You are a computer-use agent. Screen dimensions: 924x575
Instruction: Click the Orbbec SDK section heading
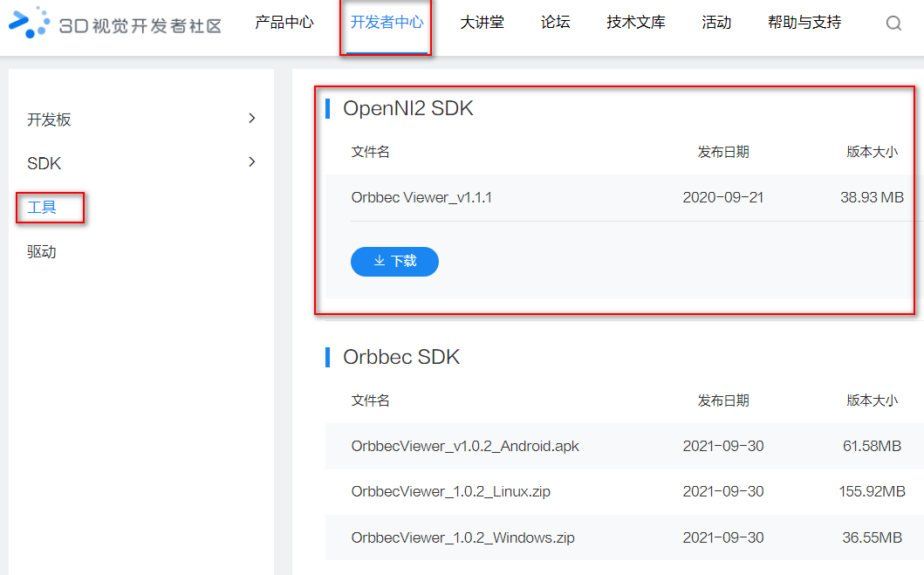pos(400,357)
